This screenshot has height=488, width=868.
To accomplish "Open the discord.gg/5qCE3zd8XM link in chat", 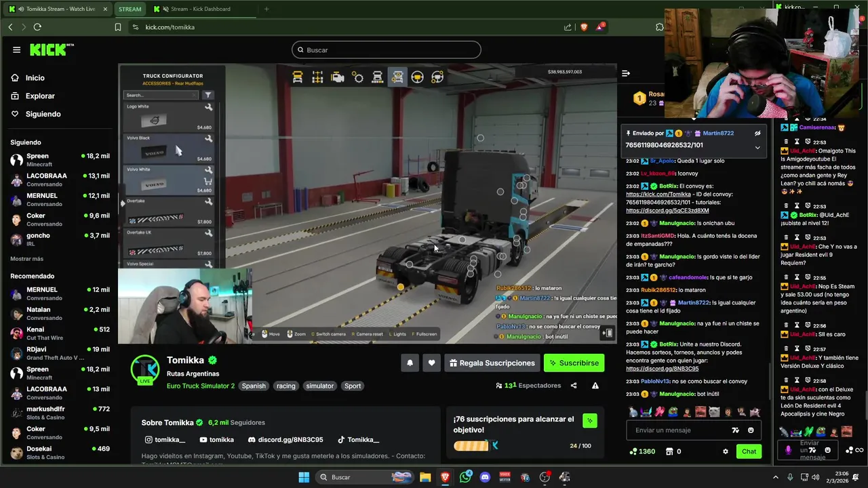I will [x=667, y=211].
